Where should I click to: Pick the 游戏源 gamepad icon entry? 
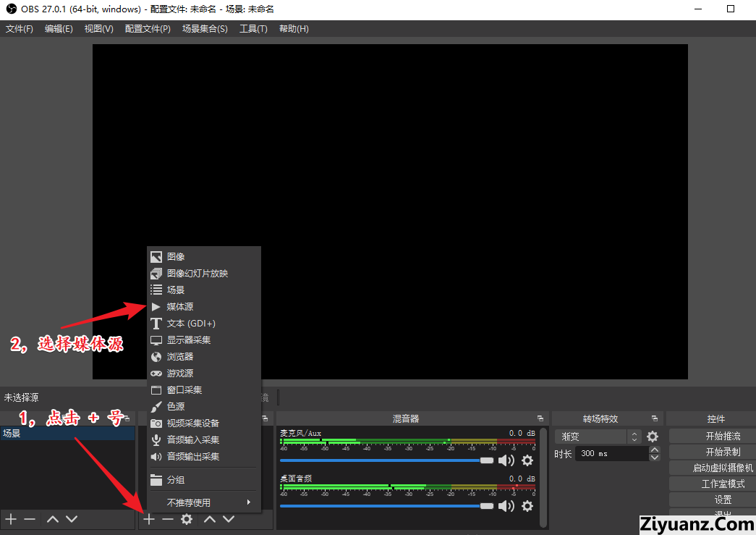coord(156,374)
